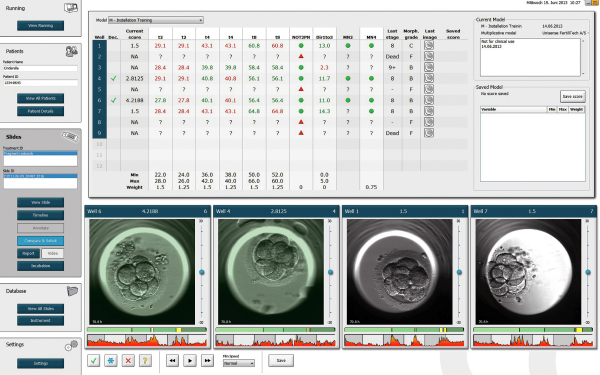600x375 pixels.
Task: Open last image icon for well 8
Action: click(429, 122)
